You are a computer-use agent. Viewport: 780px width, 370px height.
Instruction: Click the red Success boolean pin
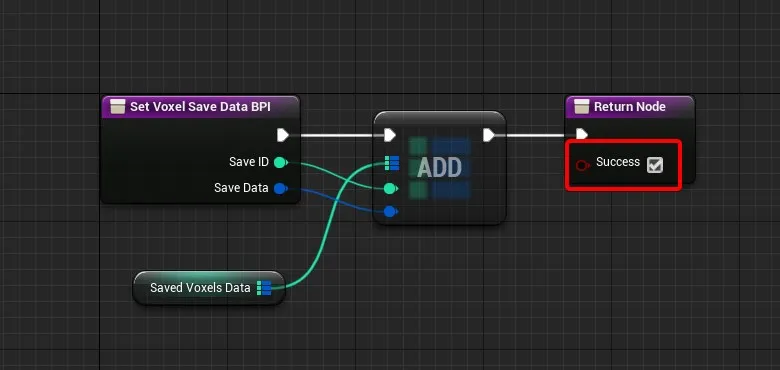583,165
